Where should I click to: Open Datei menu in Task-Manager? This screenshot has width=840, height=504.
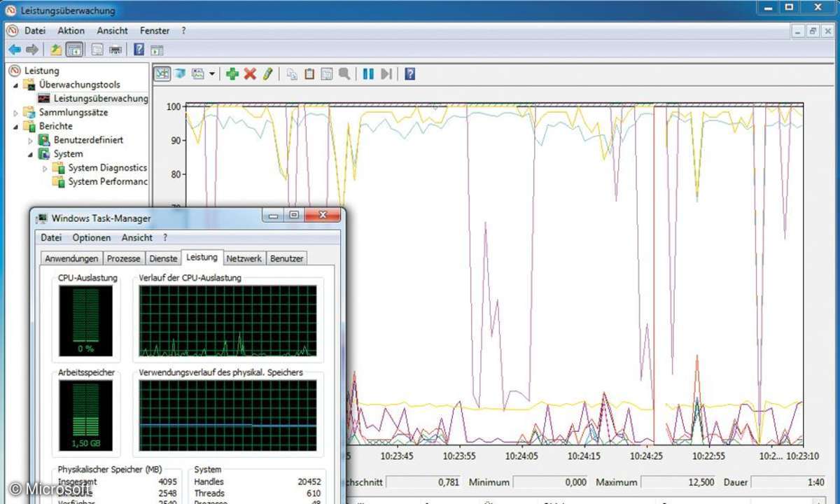coord(51,237)
